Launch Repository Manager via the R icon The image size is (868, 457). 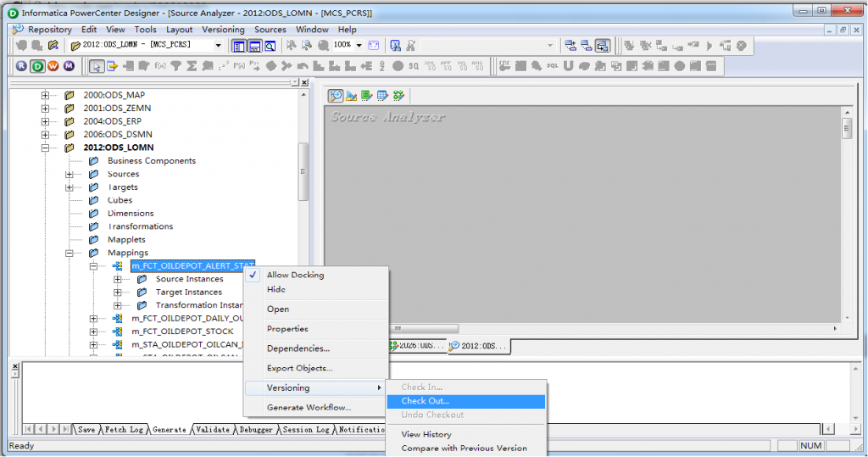point(21,66)
